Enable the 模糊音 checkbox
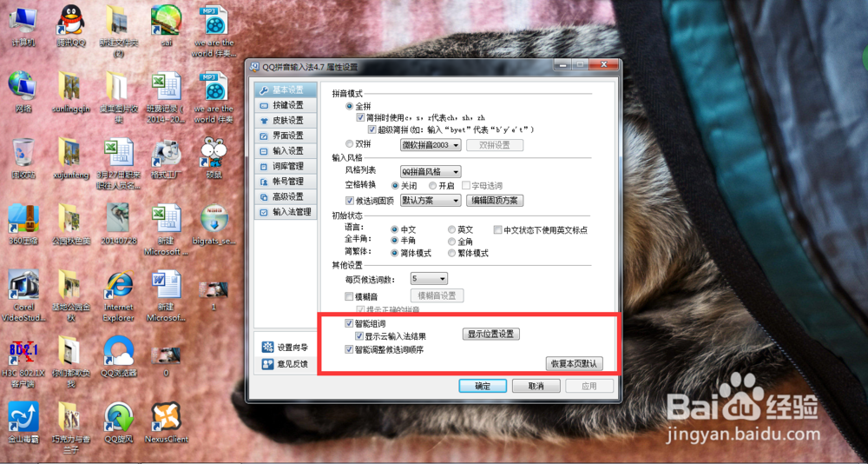This screenshot has height=464, width=868. pyautogui.click(x=349, y=296)
